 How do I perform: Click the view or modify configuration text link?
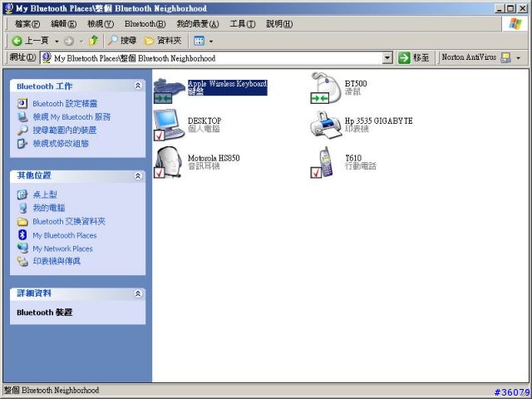(x=61, y=144)
